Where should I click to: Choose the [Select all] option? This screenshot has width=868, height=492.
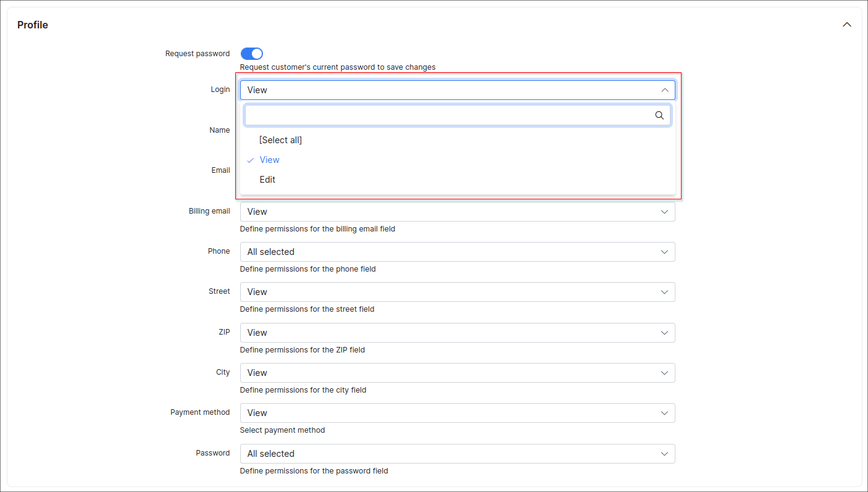click(280, 140)
